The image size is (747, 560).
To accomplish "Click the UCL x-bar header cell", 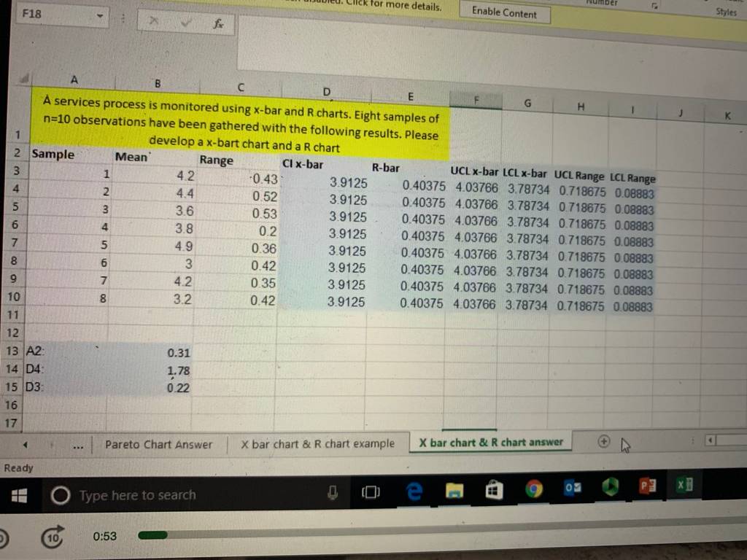I will [x=474, y=171].
